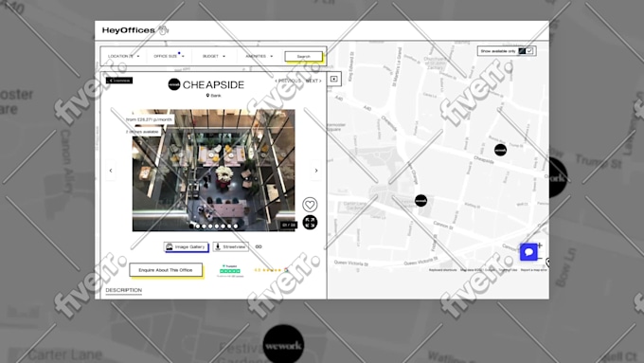Expand the photo to fullscreen

[x=310, y=223]
